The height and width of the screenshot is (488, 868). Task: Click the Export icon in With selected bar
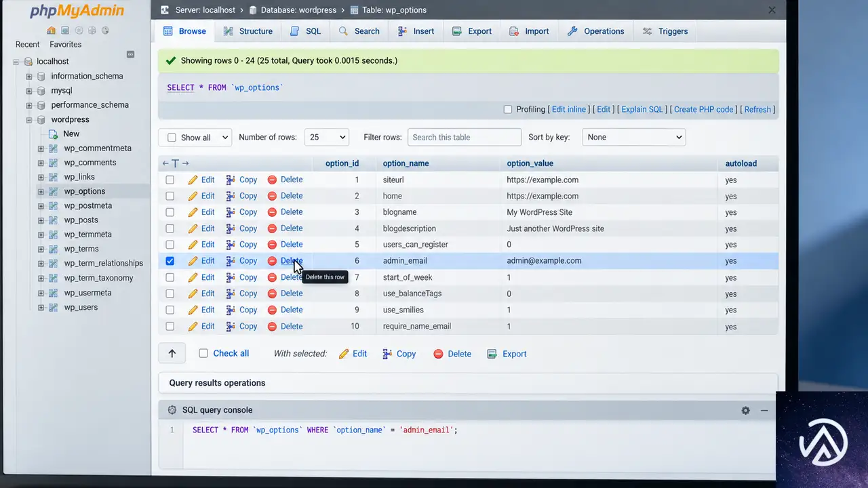[492, 354]
